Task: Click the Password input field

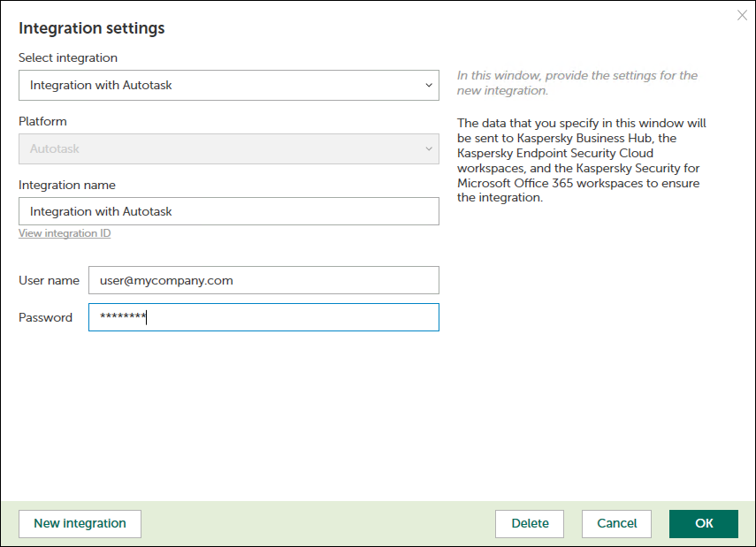Action: click(263, 317)
